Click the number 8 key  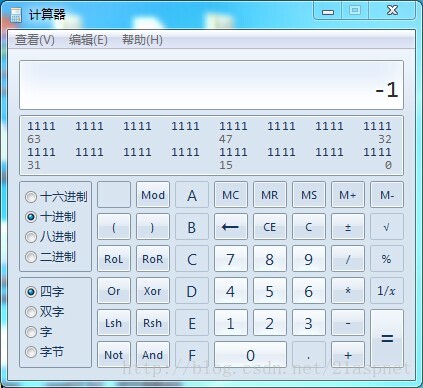[x=270, y=259]
